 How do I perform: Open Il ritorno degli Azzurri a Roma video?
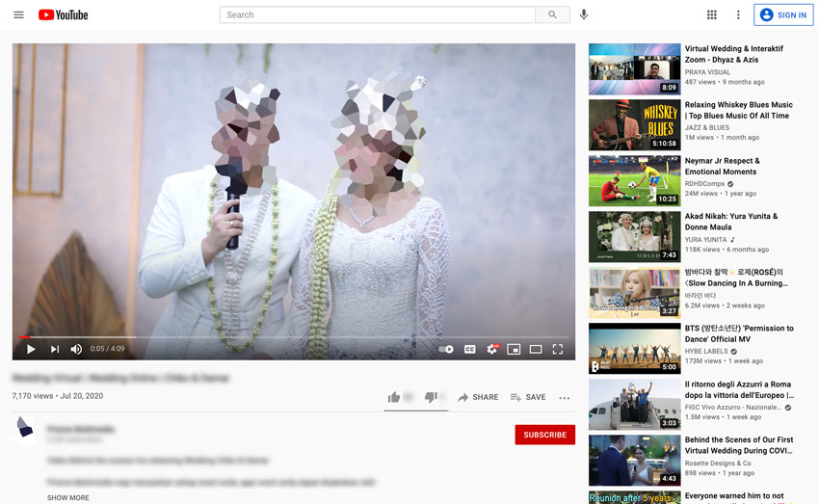(739, 389)
